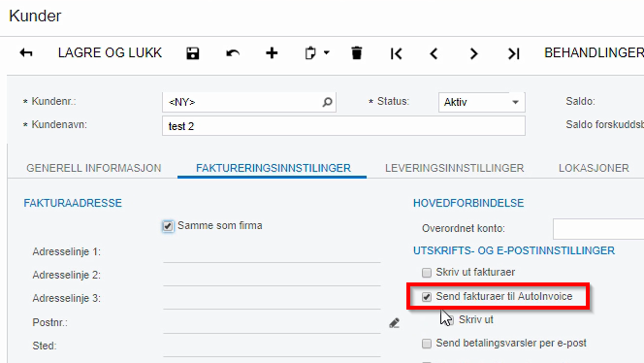Switch to GENERELL INFORMASJON tab
The image size is (644, 363).
(94, 168)
